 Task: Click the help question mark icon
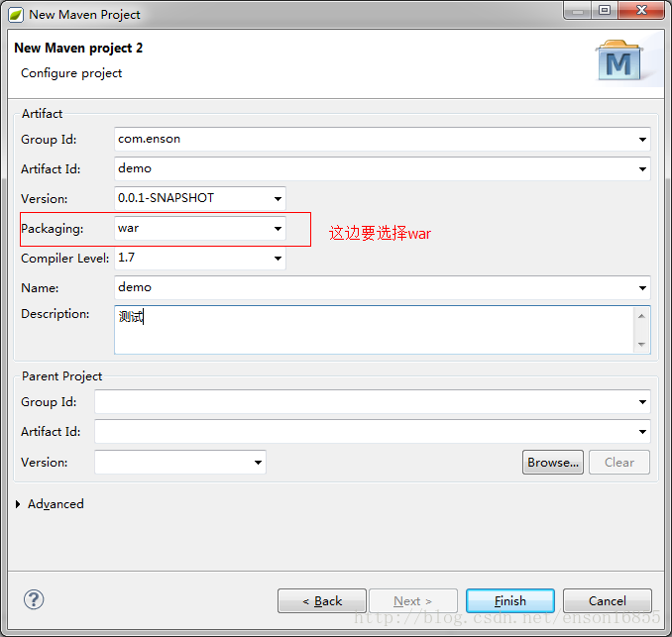pos(34,599)
